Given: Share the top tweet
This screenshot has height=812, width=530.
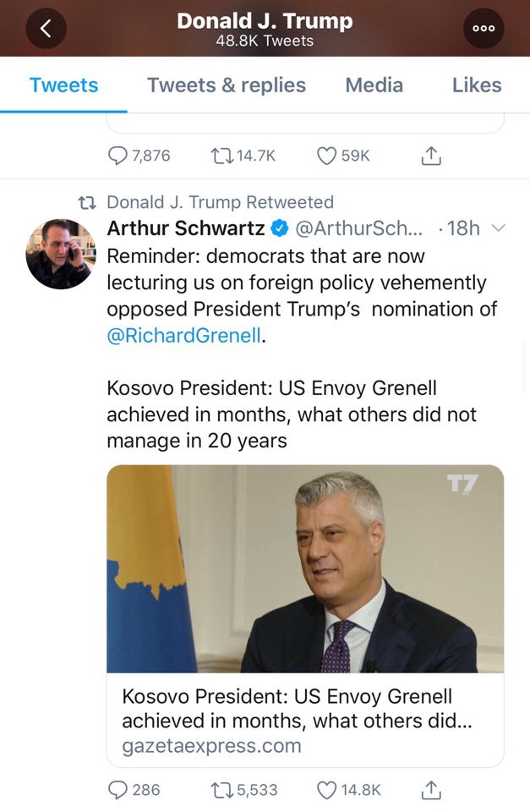Looking at the screenshot, I should click(430, 156).
